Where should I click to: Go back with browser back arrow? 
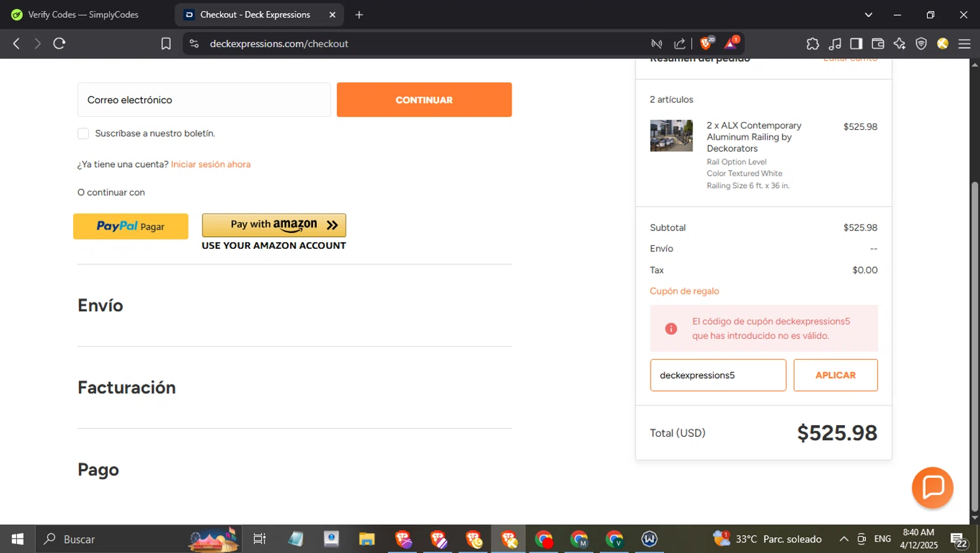[17, 44]
